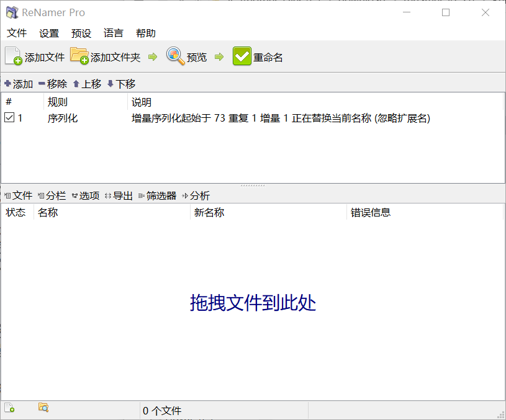Viewport: 506px width, 420px height.
Task: Close the ReNamer Pro window
Action: tap(486, 12)
